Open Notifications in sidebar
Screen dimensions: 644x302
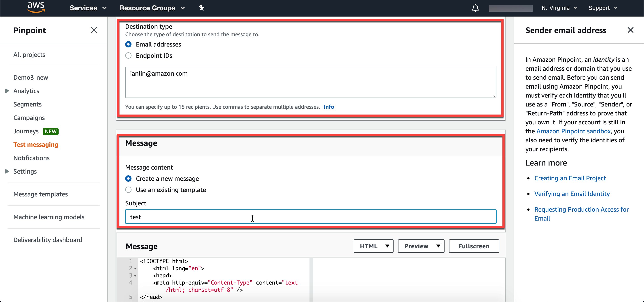coord(32,158)
